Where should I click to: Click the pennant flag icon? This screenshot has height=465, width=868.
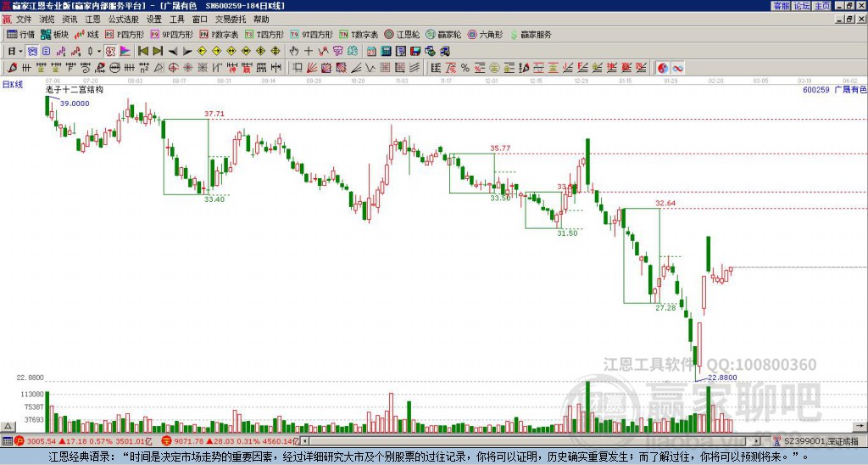click(125, 51)
